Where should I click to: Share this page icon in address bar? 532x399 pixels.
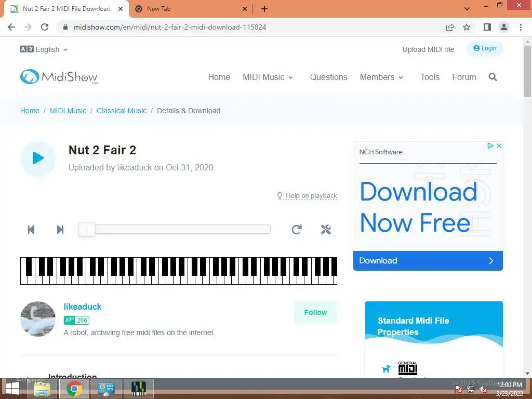click(x=450, y=27)
